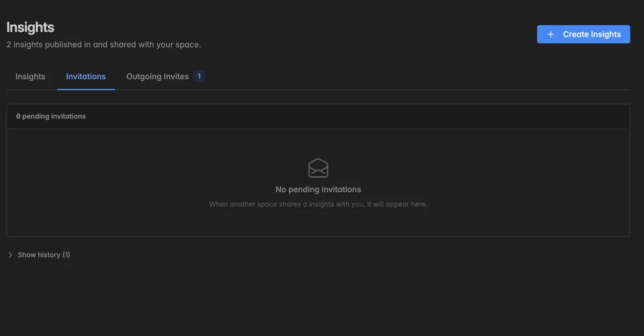
Task: Switch to the Insights tab
Action: (x=31, y=77)
